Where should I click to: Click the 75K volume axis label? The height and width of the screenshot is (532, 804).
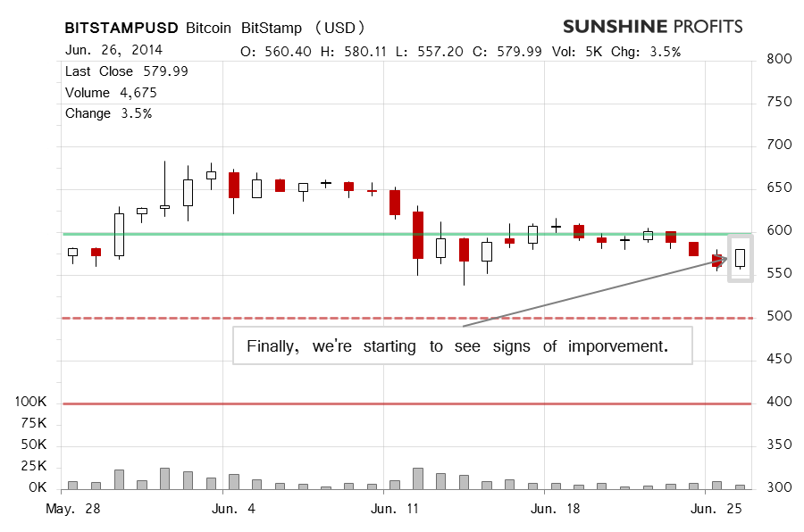point(34,423)
